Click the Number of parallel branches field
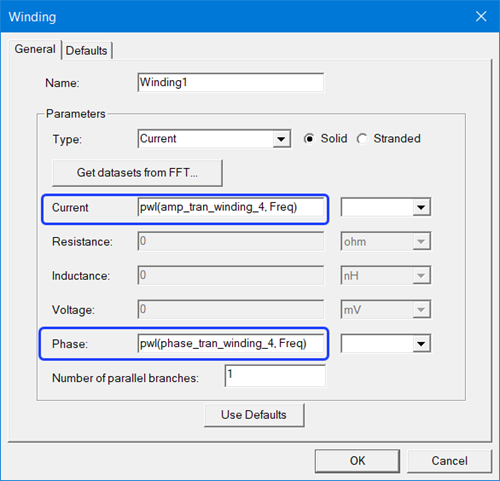This screenshot has height=481, width=500. click(x=275, y=376)
